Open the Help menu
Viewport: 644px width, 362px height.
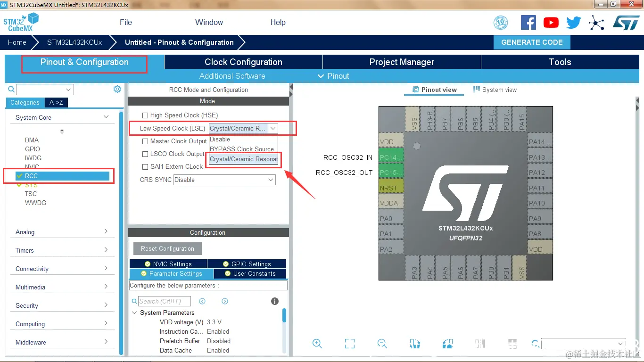pyautogui.click(x=278, y=22)
